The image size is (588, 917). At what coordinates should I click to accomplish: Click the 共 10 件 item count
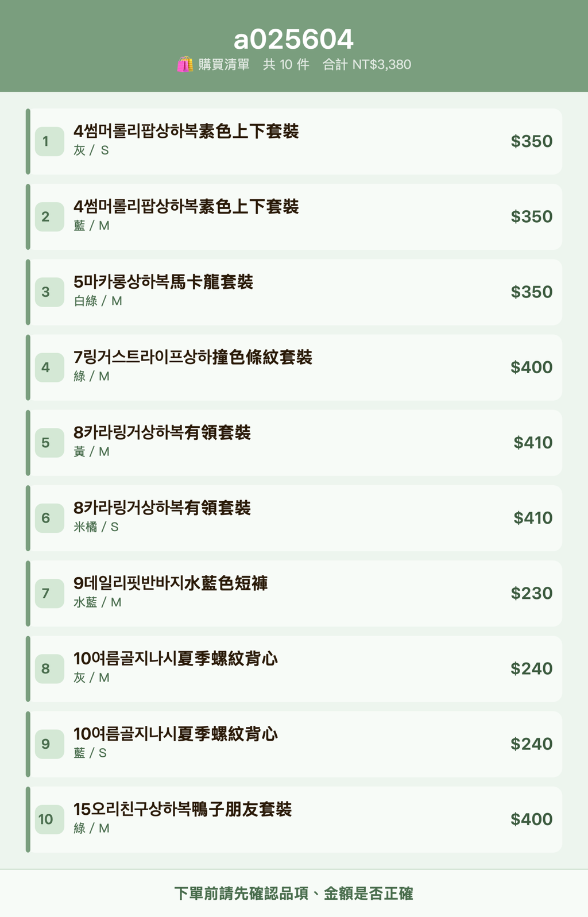point(286,64)
